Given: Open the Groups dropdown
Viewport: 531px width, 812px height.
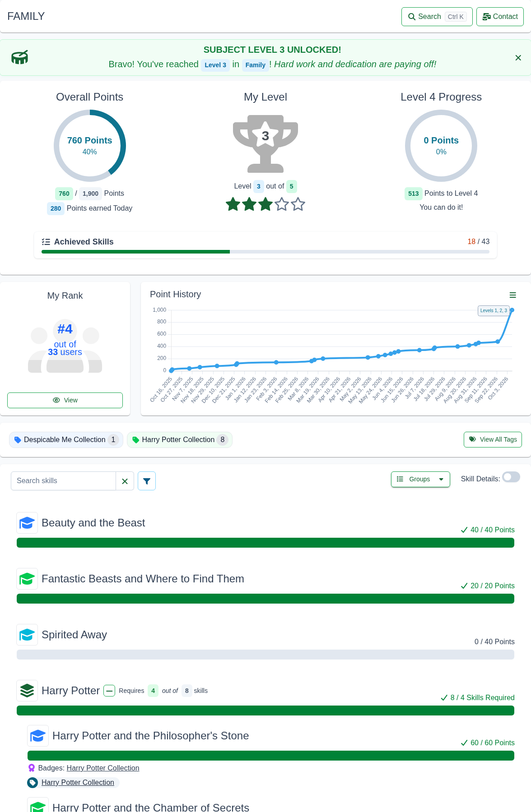Looking at the screenshot, I should coord(420,479).
